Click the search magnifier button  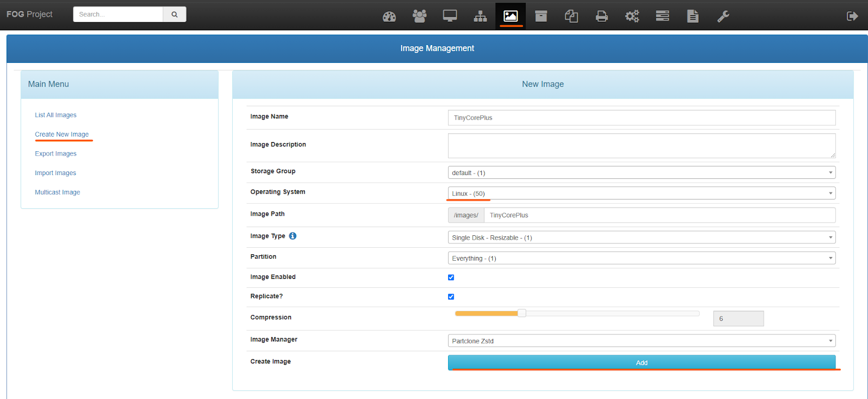click(x=175, y=14)
